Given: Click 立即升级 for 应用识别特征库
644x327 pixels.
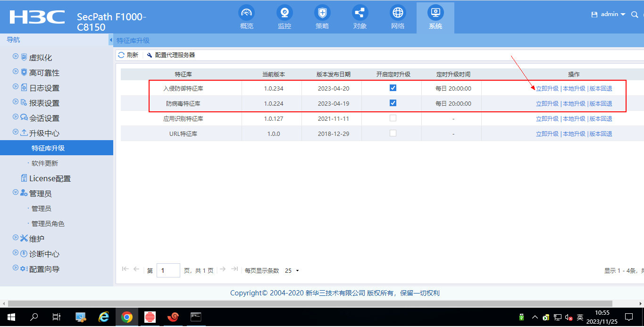Looking at the screenshot, I should point(547,118).
